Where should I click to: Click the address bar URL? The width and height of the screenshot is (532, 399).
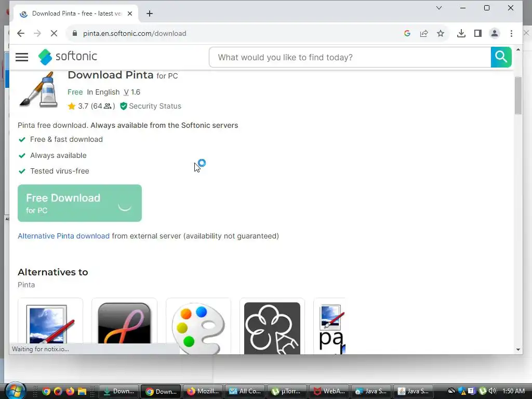tap(135, 33)
